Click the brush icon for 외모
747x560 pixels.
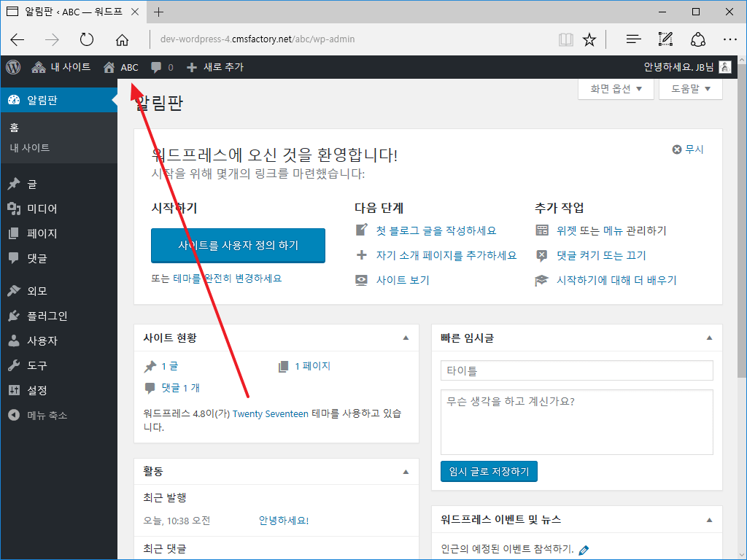[14, 290]
